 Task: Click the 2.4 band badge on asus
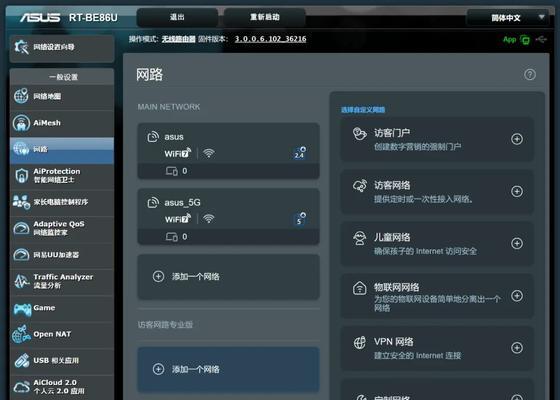(x=299, y=153)
